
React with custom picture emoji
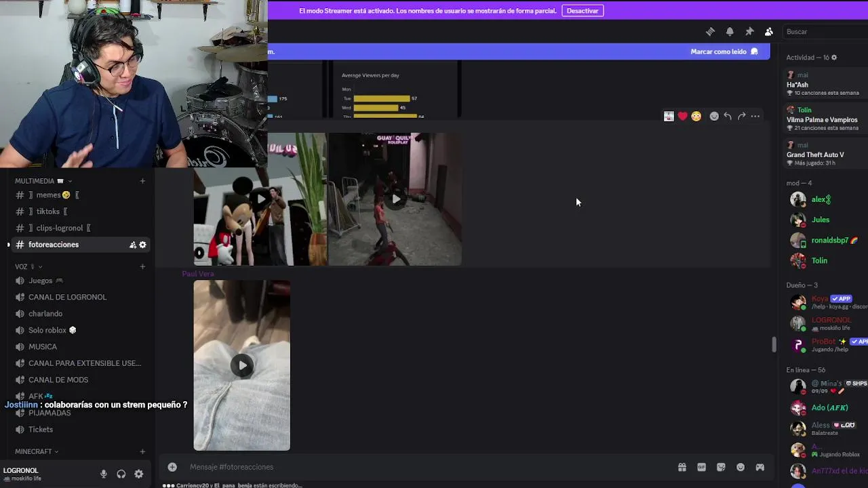(x=669, y=117)
